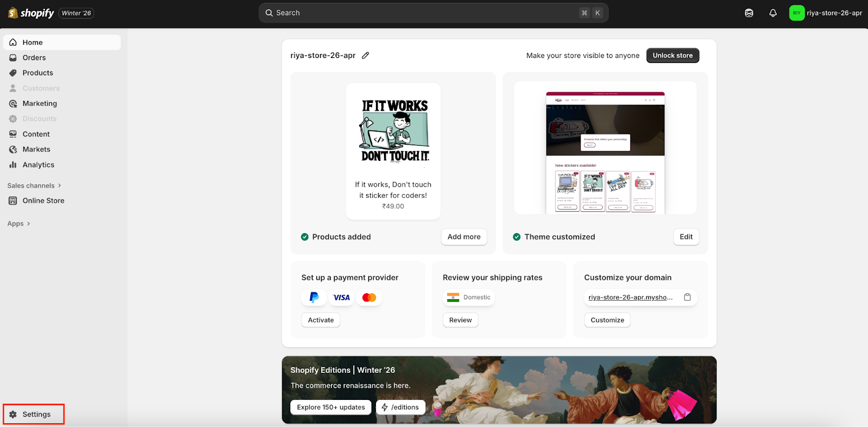
Task: Click the Shopify Editions Winter '26 banner
Action: tap(499, 390)
